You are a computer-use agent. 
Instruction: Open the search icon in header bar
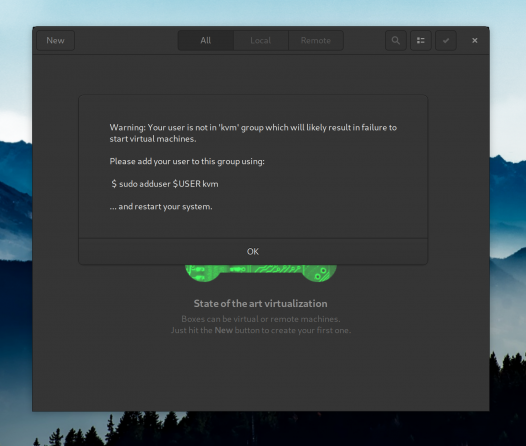pos(396,41)
